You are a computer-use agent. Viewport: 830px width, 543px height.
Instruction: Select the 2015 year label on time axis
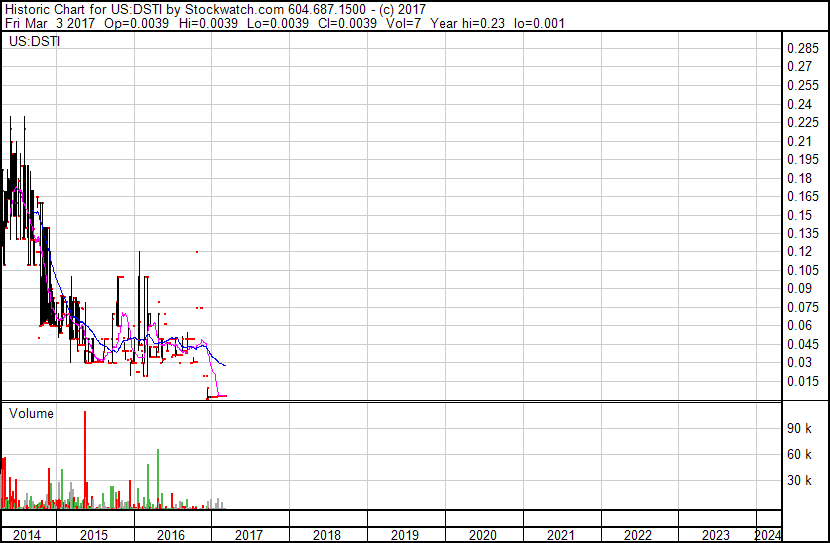[93, 535]
